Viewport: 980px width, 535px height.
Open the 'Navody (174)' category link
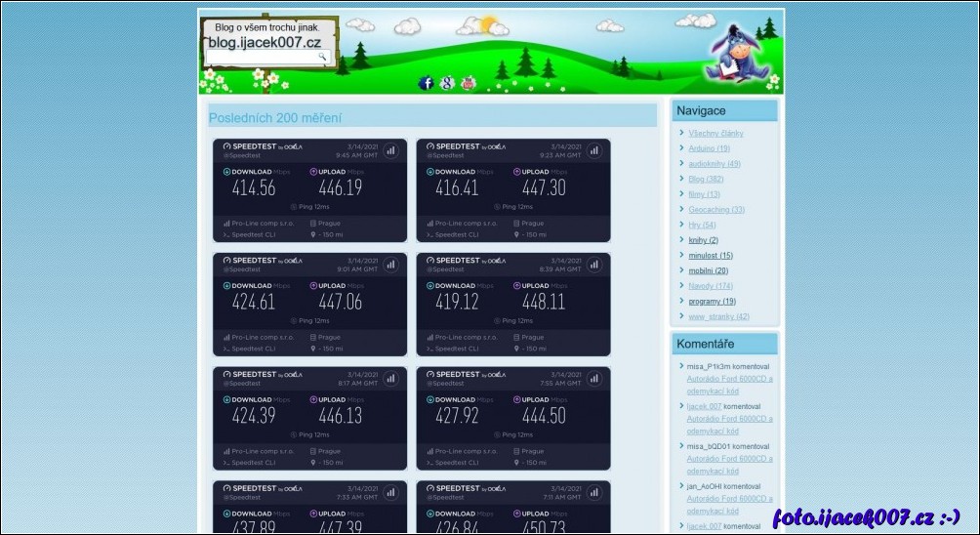711,286
